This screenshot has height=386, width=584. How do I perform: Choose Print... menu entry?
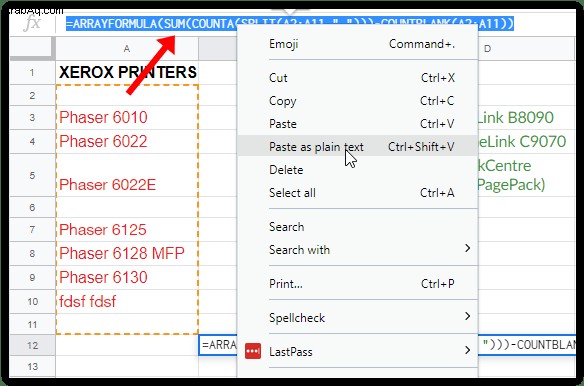(x=357, y=284)
